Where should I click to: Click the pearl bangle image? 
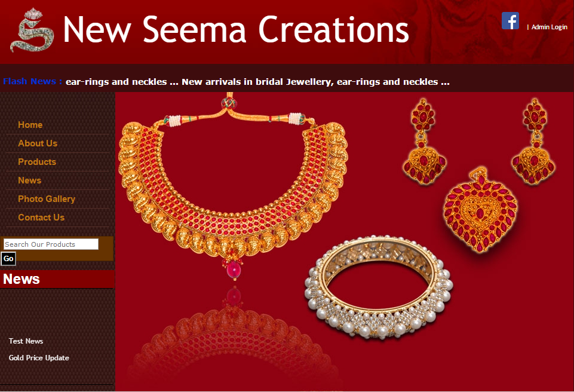coord(379,287)
